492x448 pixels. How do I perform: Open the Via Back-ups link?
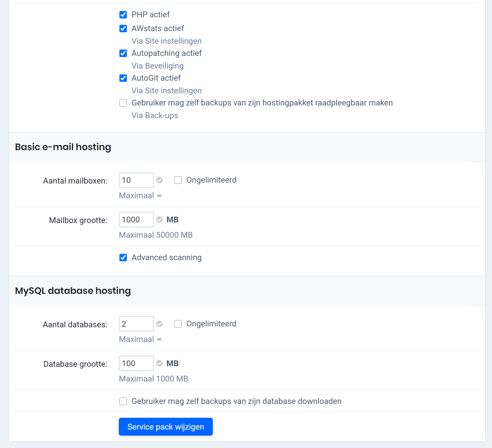point(155,115)
